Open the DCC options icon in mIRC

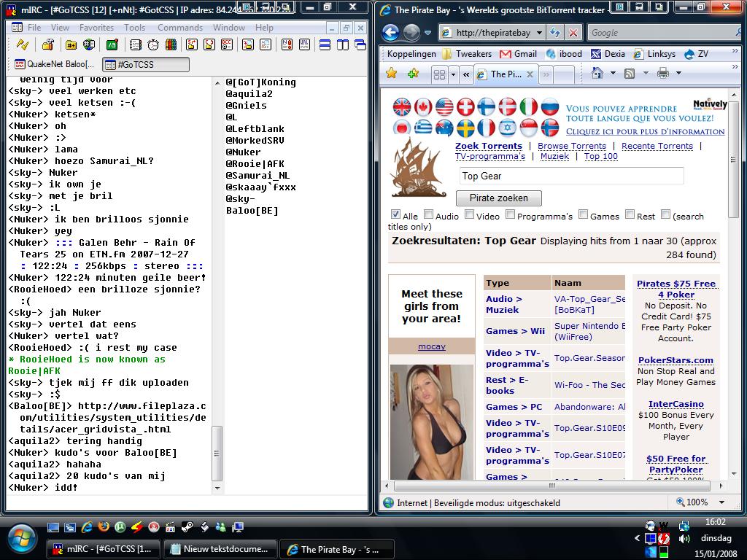point(228,45)
